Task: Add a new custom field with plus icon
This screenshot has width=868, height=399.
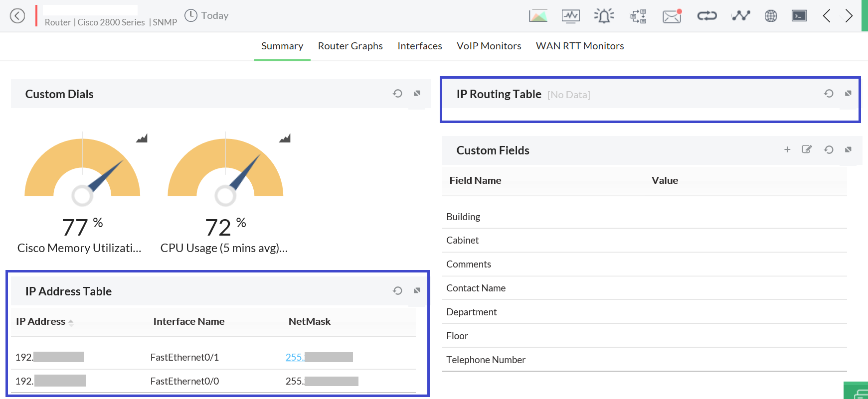Action: click(x=787, y=149)
